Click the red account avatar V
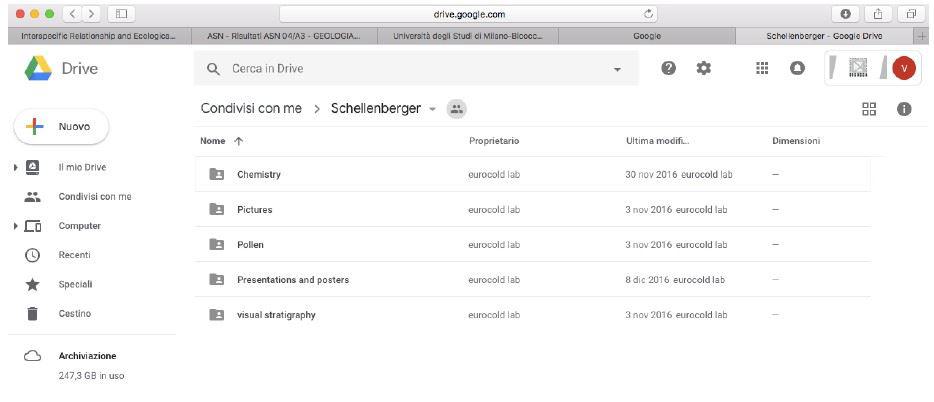The height and width of the screenshot is (402, 934). [x=904, y=68]
